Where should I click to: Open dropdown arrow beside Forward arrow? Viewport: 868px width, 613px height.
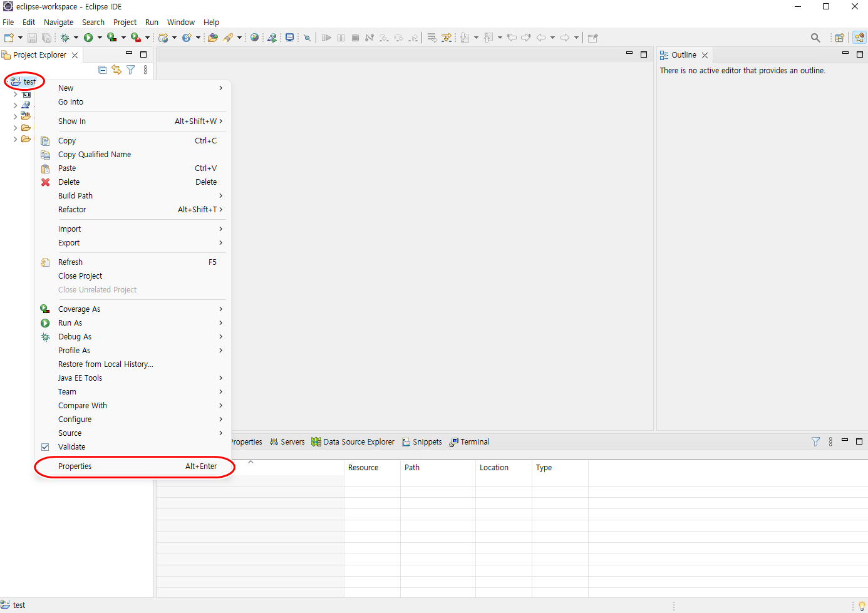(x=576, y=38)
